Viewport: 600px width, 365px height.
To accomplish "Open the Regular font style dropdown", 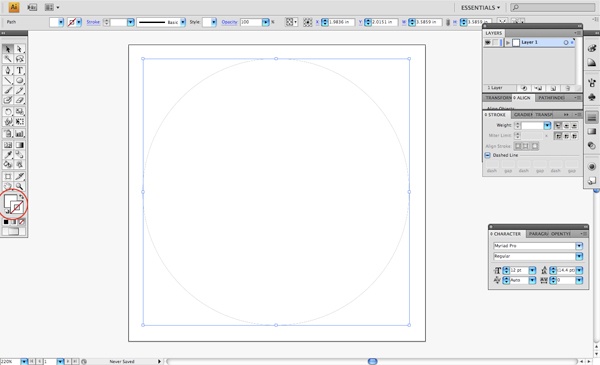I will tap(579, 256).
